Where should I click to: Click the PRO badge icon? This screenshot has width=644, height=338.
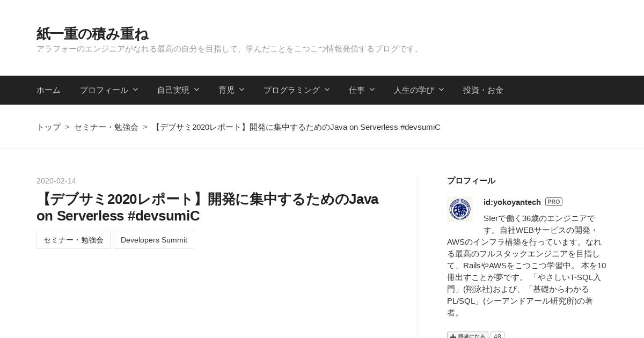pyautogui.click(x=554, y=202)
